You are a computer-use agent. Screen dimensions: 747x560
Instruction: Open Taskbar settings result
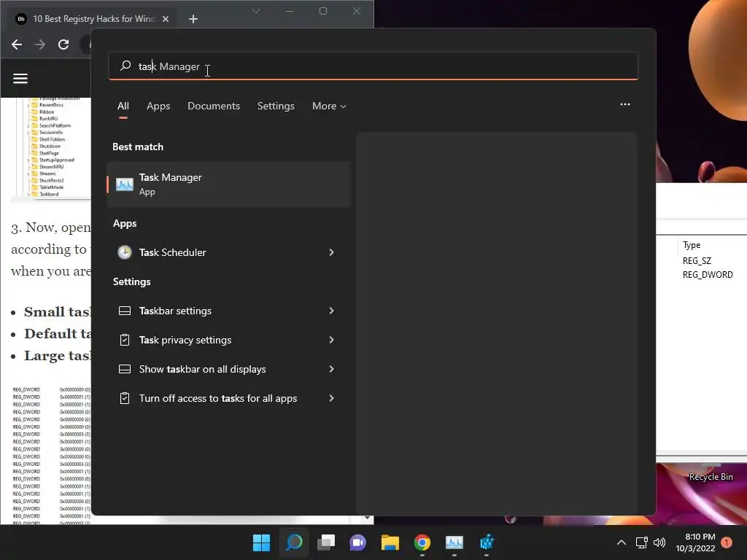coord(228,311)
